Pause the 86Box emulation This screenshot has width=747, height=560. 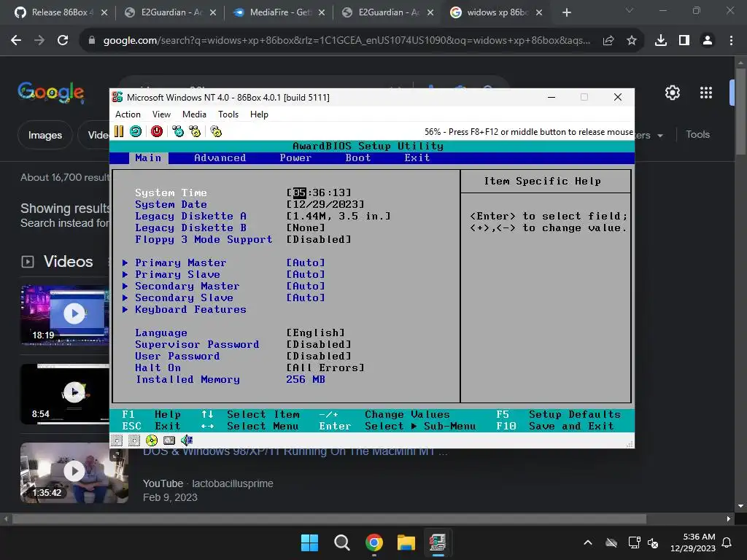tap(119, 131)
